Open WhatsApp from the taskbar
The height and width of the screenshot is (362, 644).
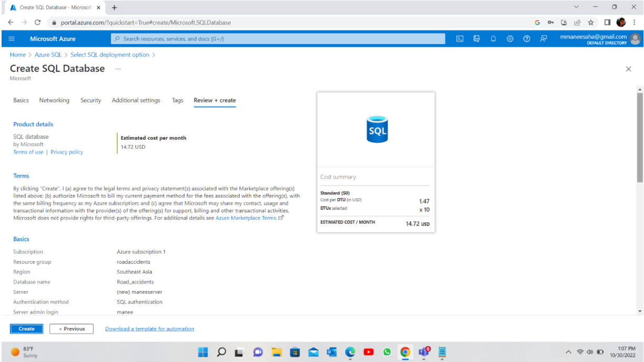(x=387, y=352)
